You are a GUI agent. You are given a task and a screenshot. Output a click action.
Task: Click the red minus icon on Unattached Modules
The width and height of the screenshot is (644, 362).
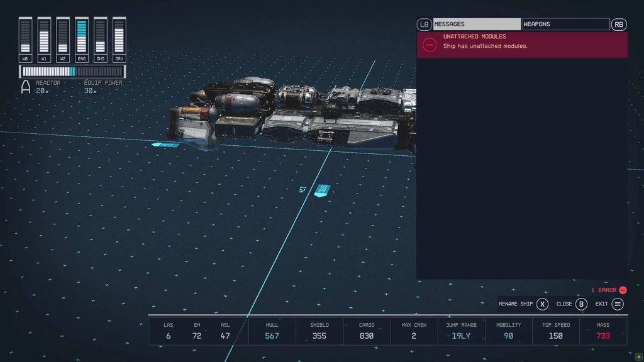[x=430, y=45]
